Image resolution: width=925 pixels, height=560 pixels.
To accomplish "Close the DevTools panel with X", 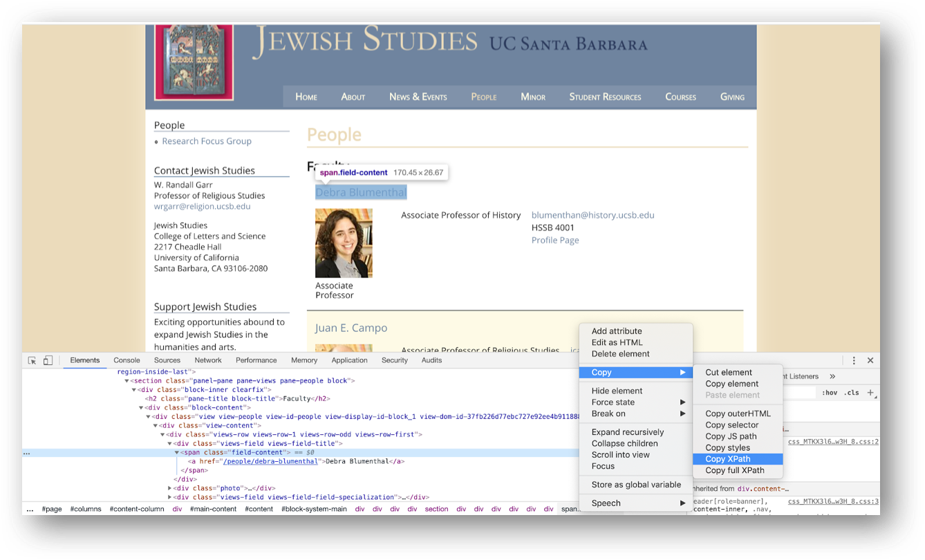I will click(870, 360).
